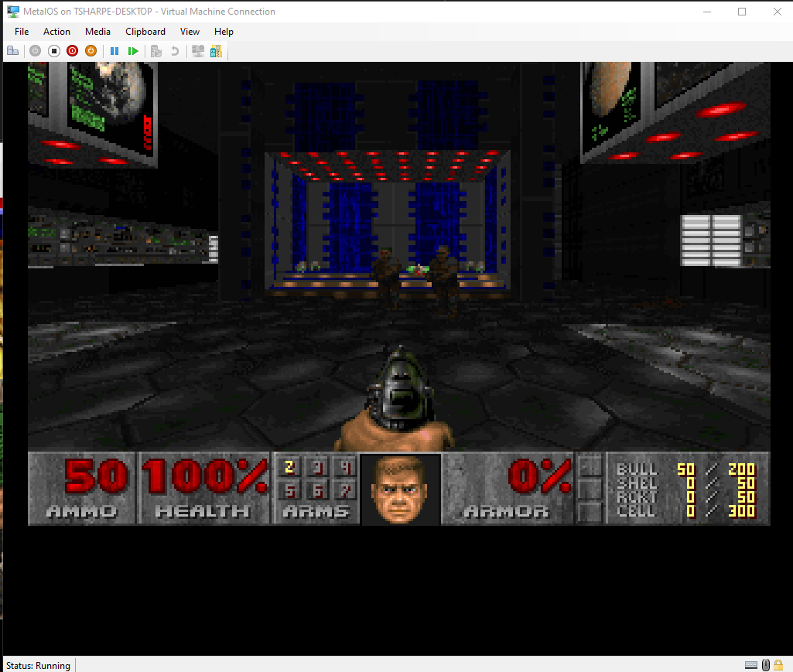Click the red 50 AMMO counter in the HUD
This screenshot has width=793, height=672.
coord(96,476)
